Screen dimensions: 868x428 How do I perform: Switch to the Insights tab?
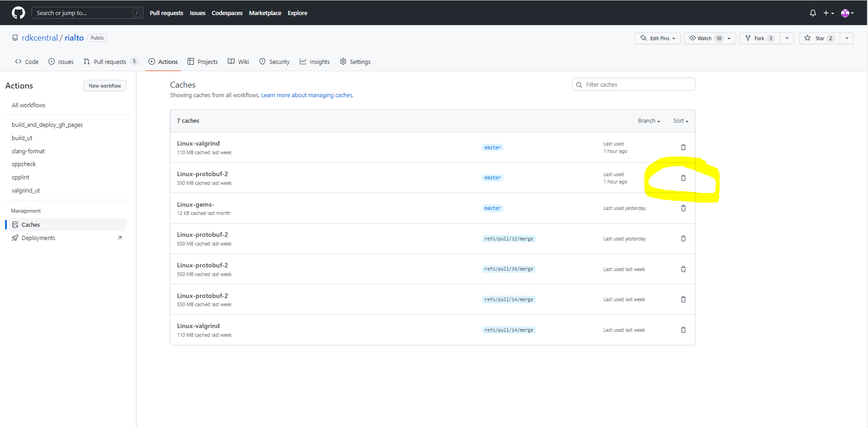pos(314,62)
